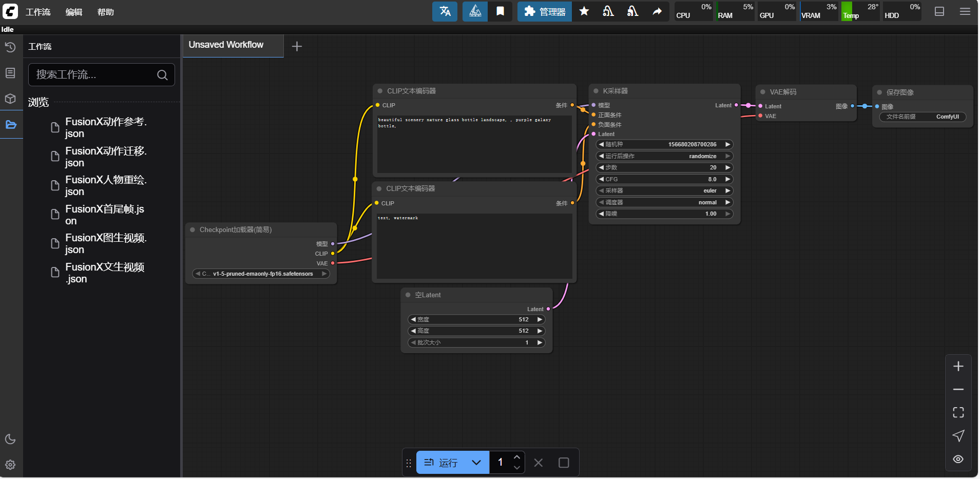Open the run mode dropdown chevron
The image size is (980, 479).
[476, 463]
